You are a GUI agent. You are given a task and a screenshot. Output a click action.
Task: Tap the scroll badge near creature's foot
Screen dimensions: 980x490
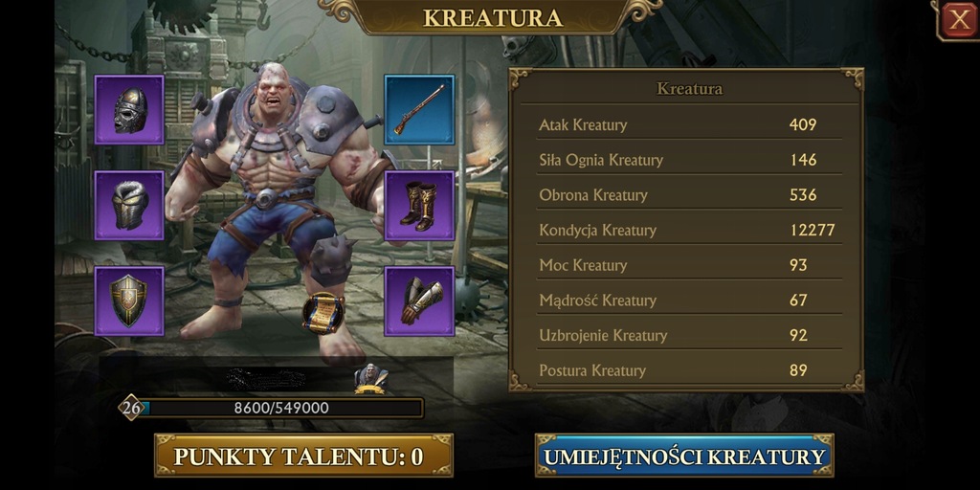point(323,313)
